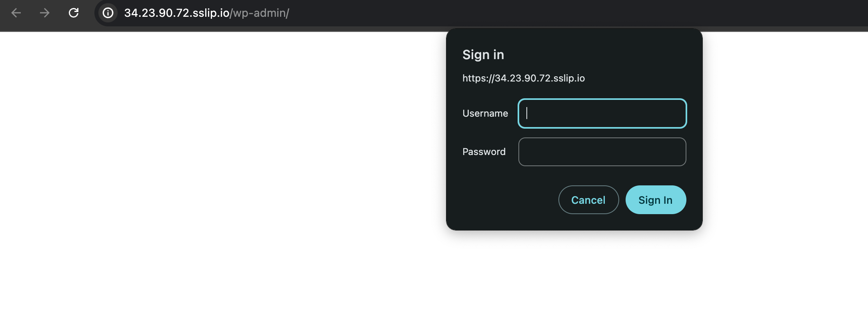Focus the Username input field
Screen dimensions: 868x334
tap(602, 113)
